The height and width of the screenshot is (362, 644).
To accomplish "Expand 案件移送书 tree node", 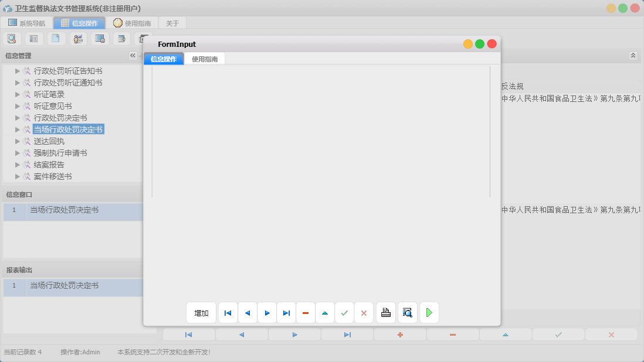I will [x=17, y=176].
